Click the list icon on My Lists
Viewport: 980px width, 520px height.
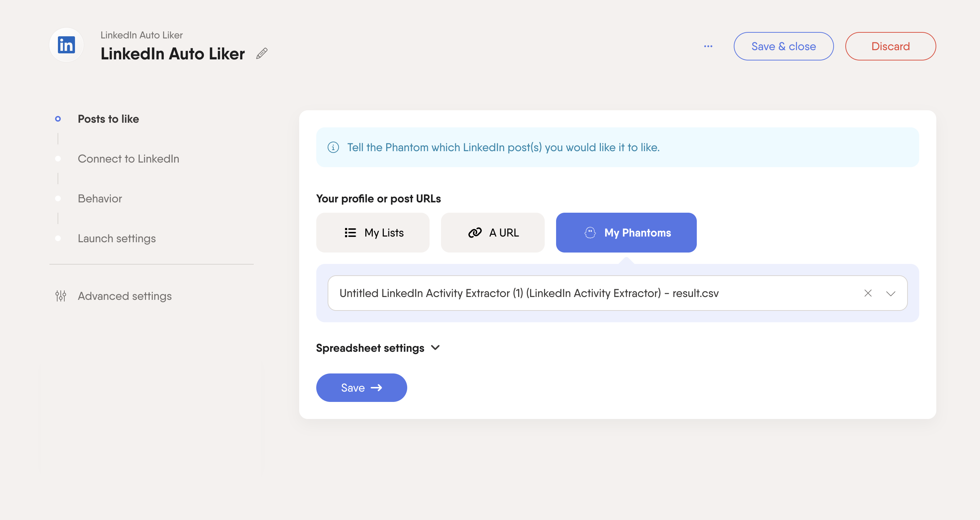click(350, 233)
